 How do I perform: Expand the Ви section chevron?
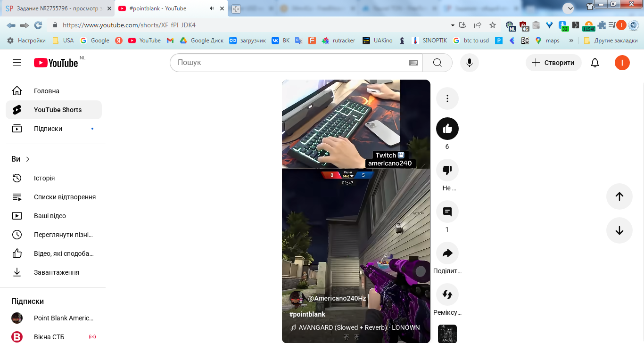(28, 159)
